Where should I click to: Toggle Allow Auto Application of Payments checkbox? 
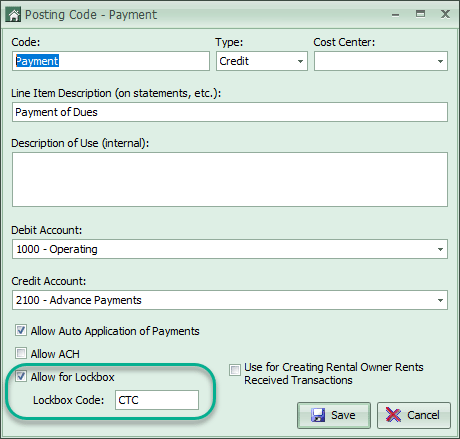(21, 330)
